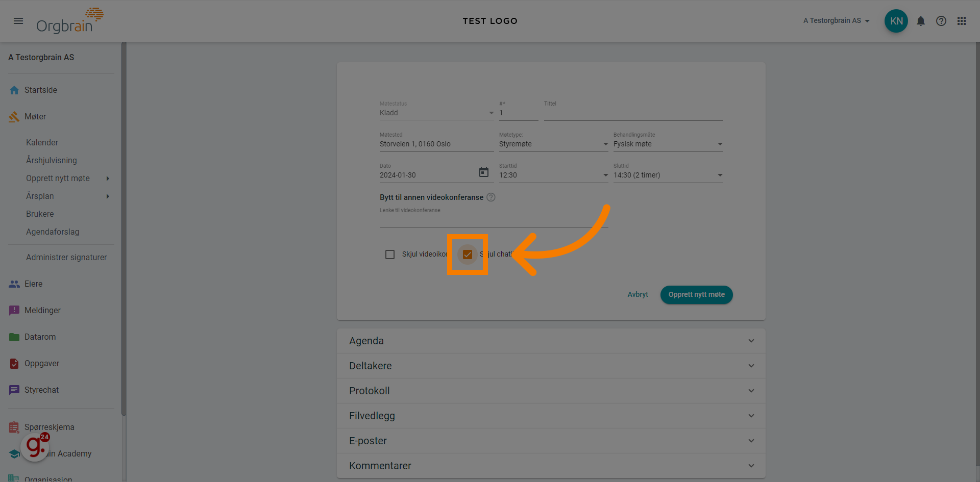980x482 pixels.
Task: Expand the Kommentarer section
Action: (551, 466)
